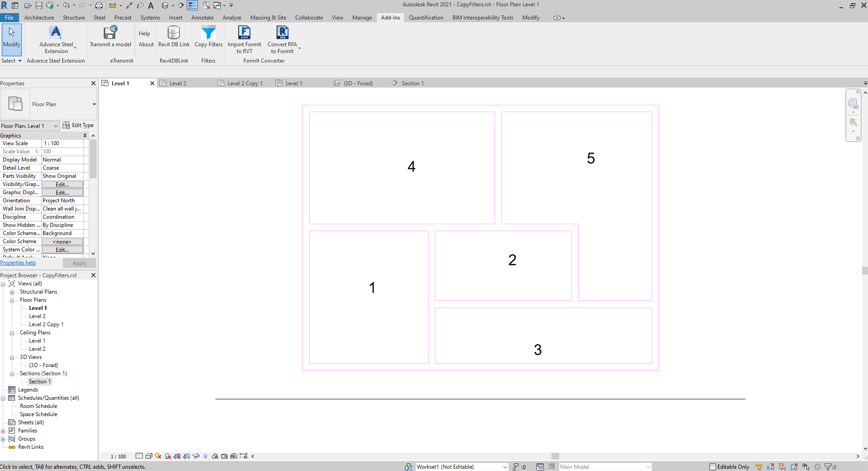Open the Copy Filters add-in tool
The image size is (868, 471).
coord(209,36)
